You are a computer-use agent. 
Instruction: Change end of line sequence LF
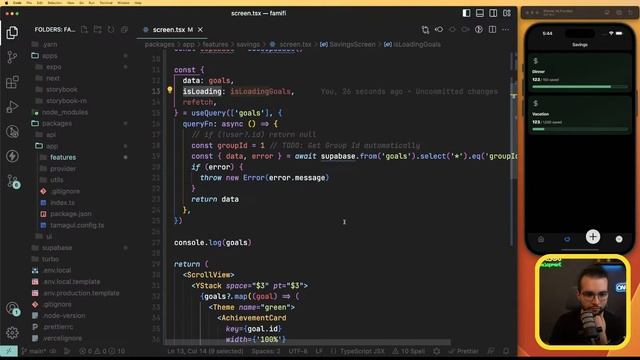[x=319, y=351]
